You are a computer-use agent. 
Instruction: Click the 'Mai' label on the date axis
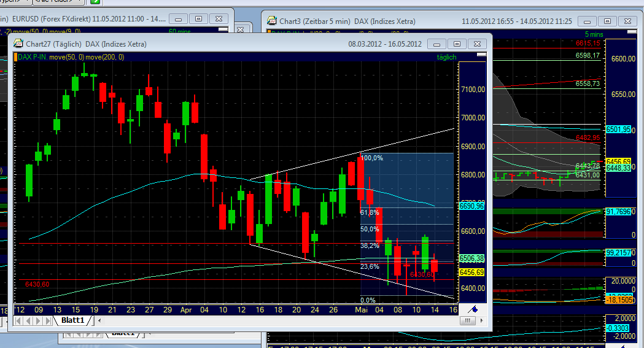tap(361, 310)
